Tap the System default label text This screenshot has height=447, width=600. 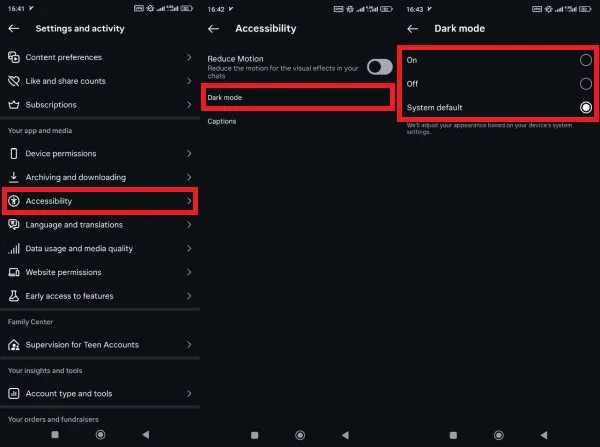434,108
